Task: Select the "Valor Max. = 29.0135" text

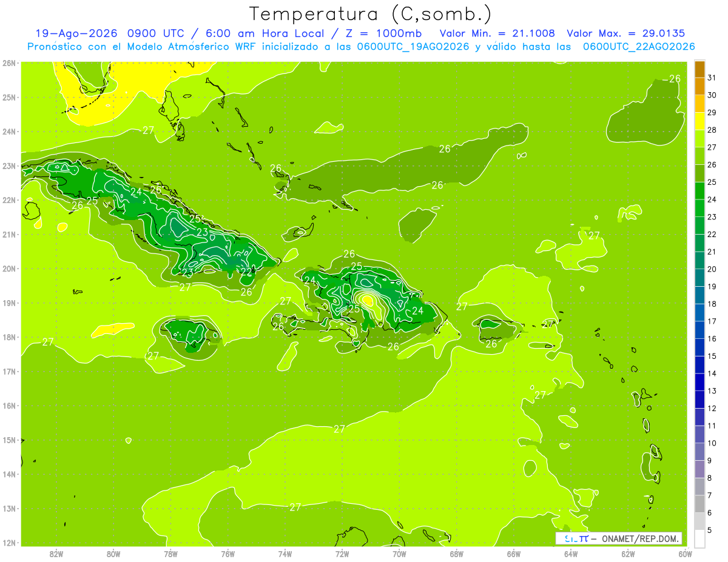Action: pyautogui.click(x=626, y=33)
